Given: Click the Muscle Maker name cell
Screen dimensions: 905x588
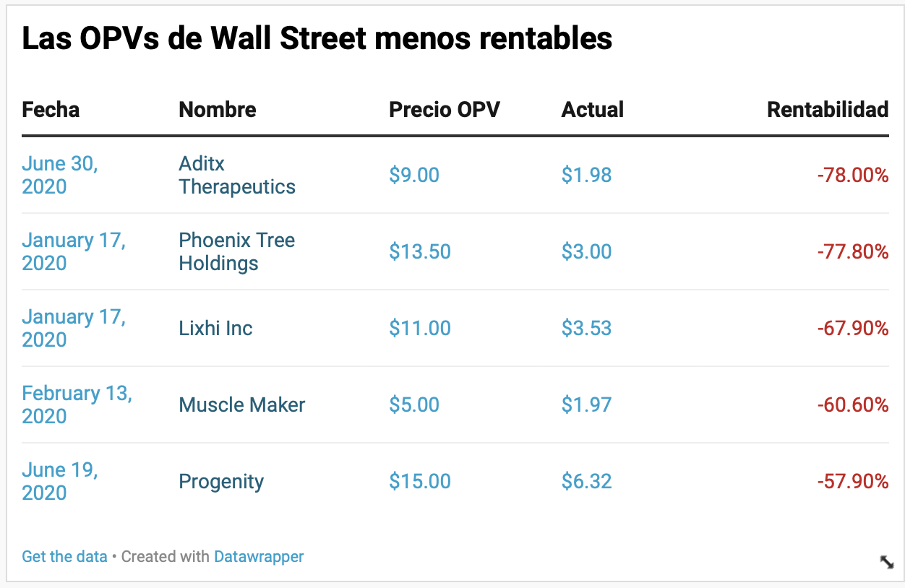Looking at the screenshot, I should click(242, 405).
